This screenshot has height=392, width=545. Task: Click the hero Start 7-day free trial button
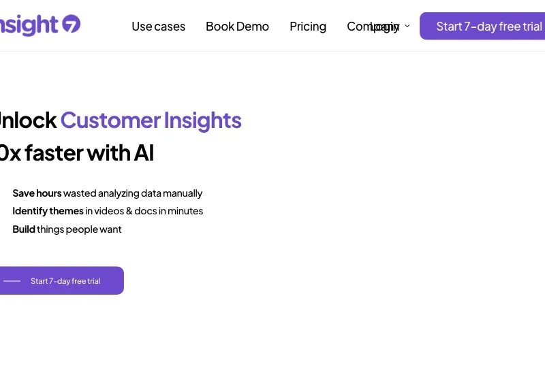point(62,280)
